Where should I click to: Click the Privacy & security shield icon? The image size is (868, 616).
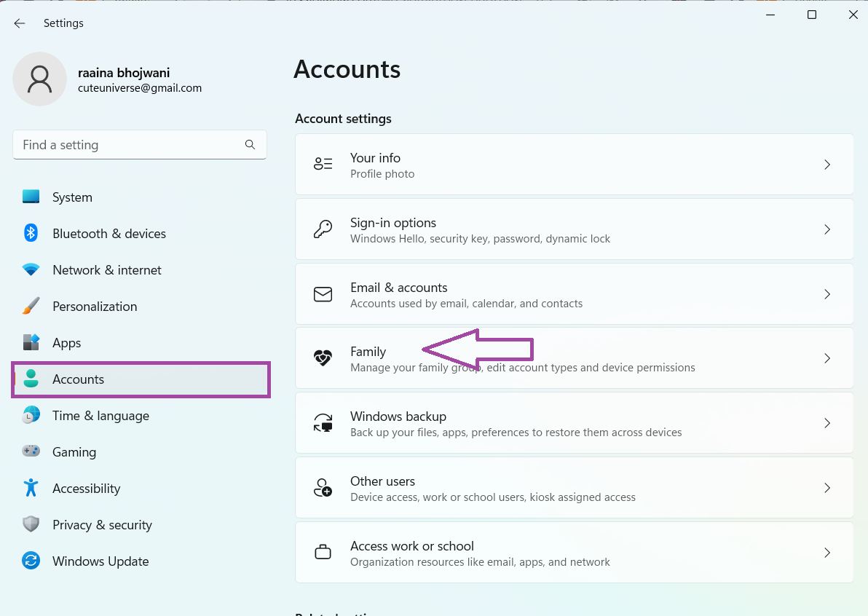coord(31,524)
